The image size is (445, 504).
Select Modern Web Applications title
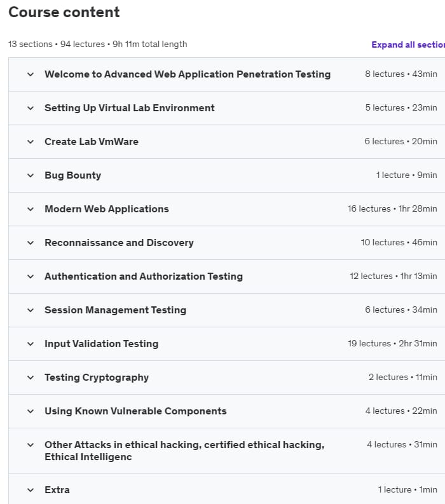106,209
